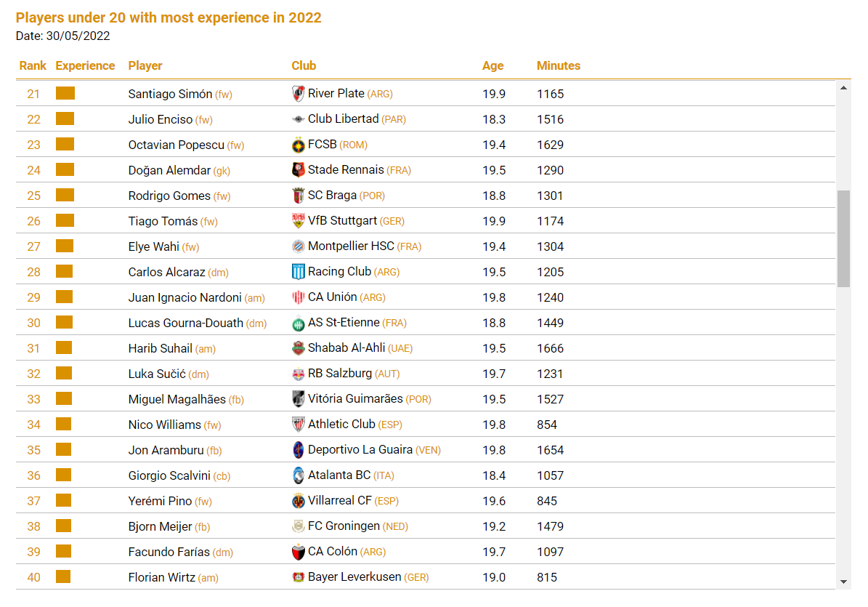Click the scrollbar down arrow
The height and width of the screenshot is (607, 868).
pos(843,582)
